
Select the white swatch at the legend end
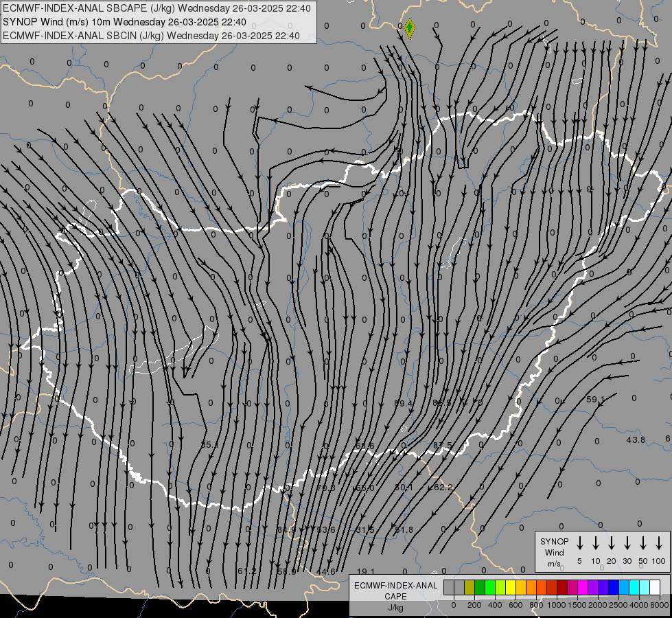[655, 587]
